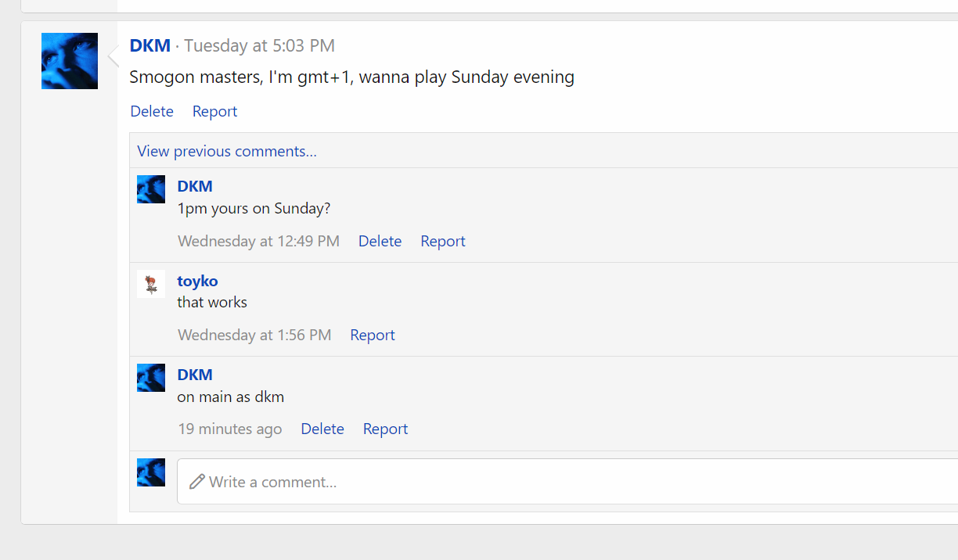The height and width of the screenshot is (560, 958).
Task: Click DKM's large profile post avatar
Action: [x=70, y=61]
